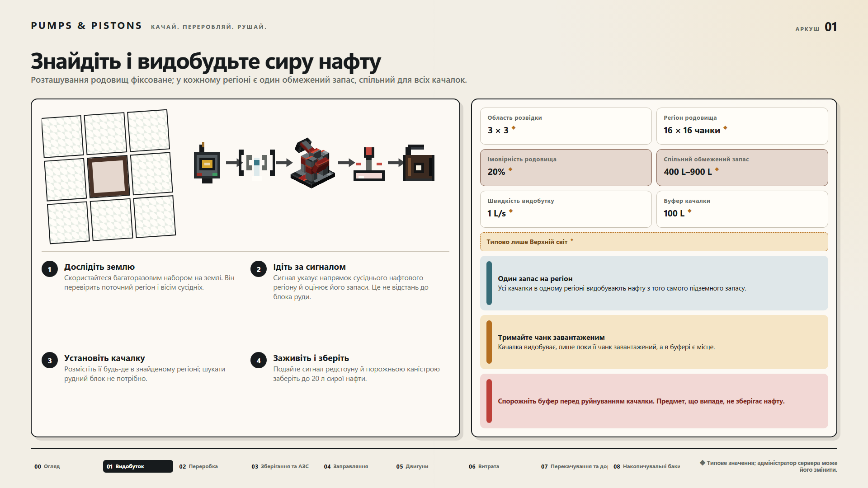
Task: Open the 07 Перекачування tab
Action: (572, 466)
